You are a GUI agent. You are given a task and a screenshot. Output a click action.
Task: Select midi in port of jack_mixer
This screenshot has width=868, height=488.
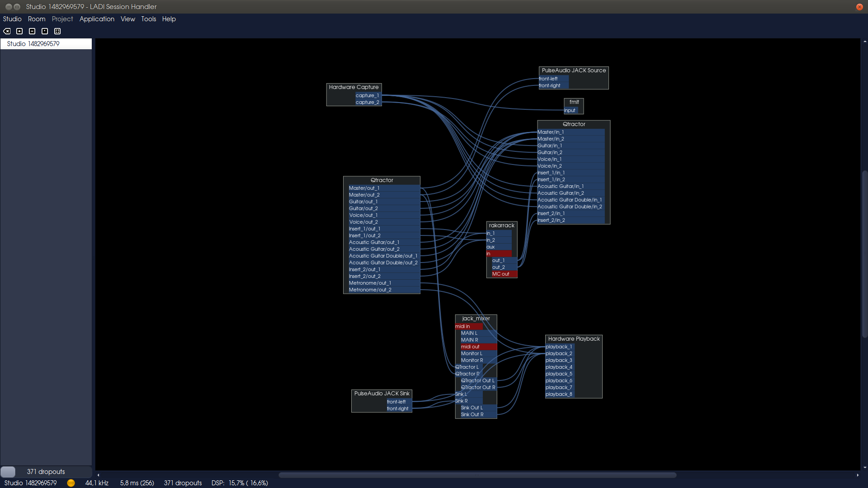tap(468, 326)
